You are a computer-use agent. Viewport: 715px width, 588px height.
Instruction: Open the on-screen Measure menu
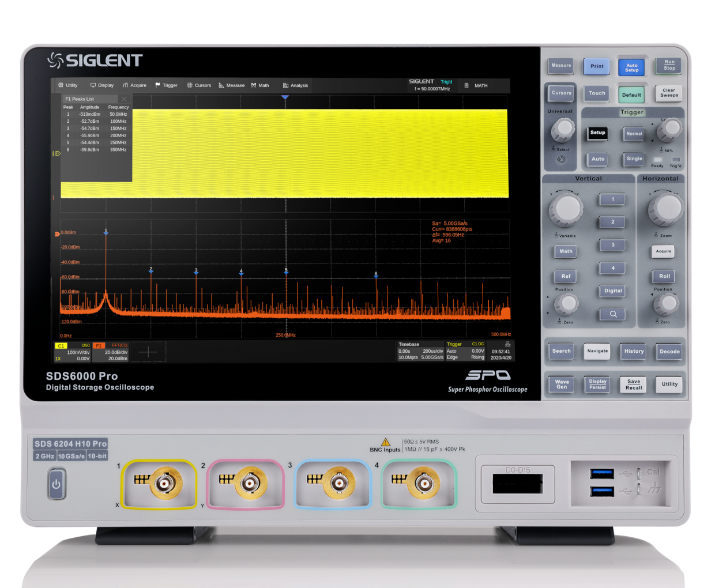pyautogui.click(x=232, y=85)
